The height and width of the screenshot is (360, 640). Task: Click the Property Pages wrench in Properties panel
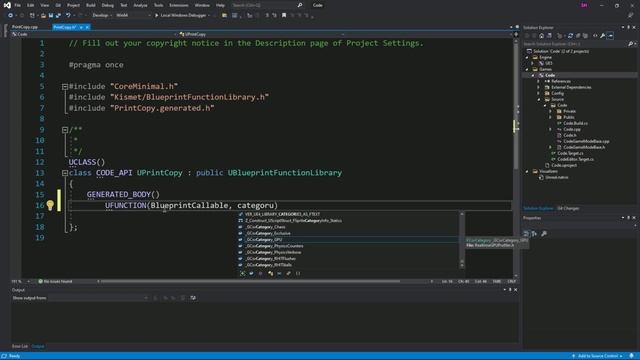[544, 233]
